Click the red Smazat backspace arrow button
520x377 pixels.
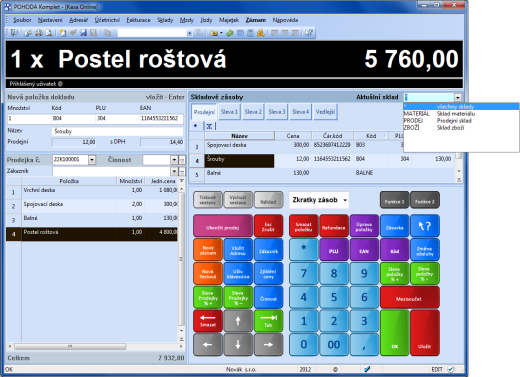click(x=208, y=321)
